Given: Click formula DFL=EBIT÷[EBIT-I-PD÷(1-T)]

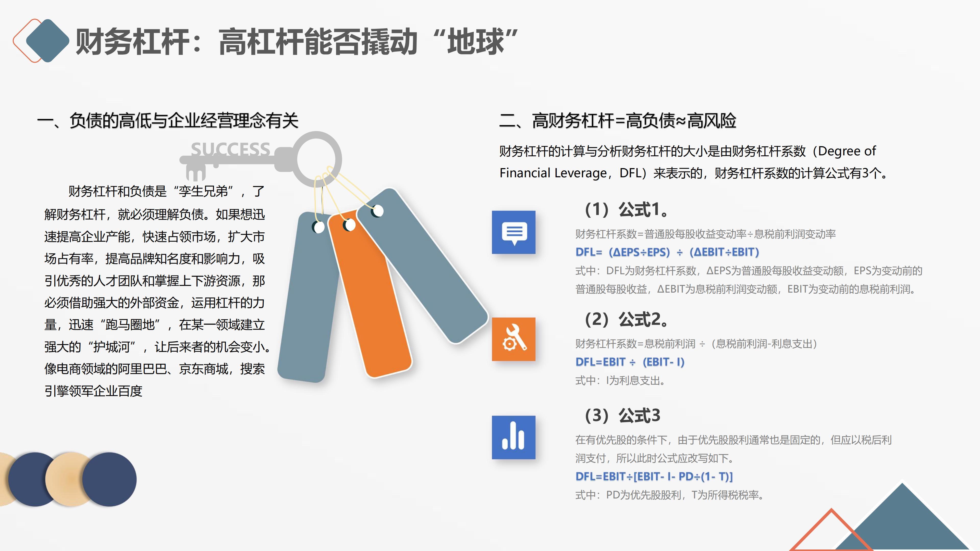Looking at the screenshot, I should click(654, 477).
